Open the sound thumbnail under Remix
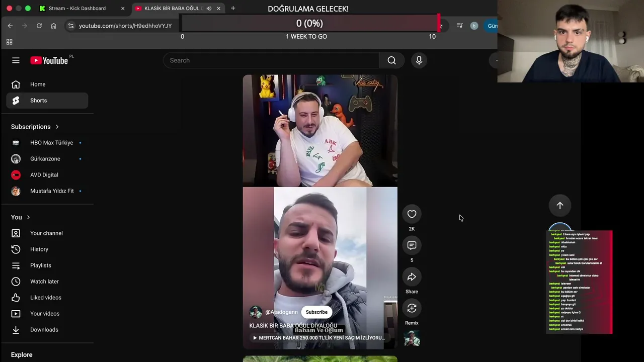Screen dimensions: 644x362 (412, 338)
